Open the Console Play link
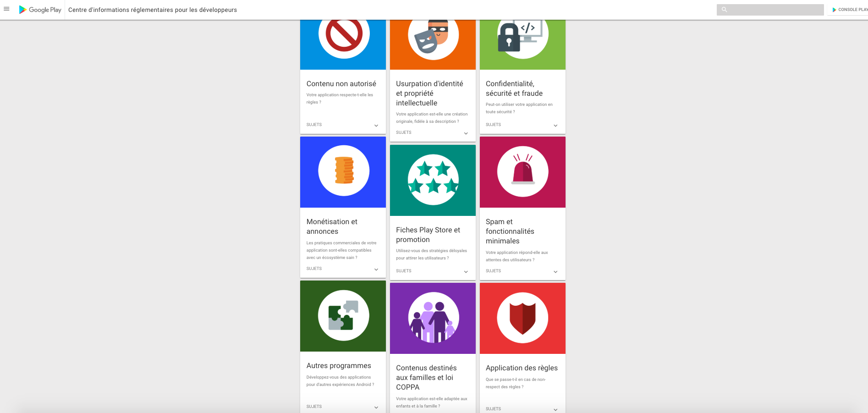The image size is (868, 413). (x=850, y=10)
